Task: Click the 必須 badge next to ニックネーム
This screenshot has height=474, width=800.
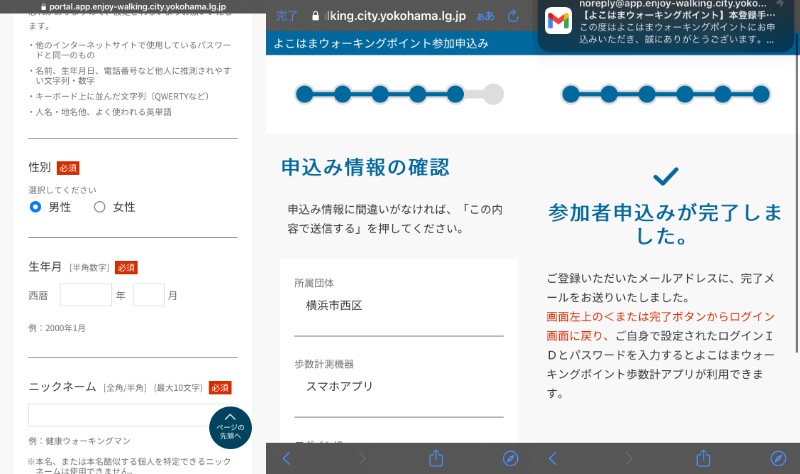Action: click(220, 388)
